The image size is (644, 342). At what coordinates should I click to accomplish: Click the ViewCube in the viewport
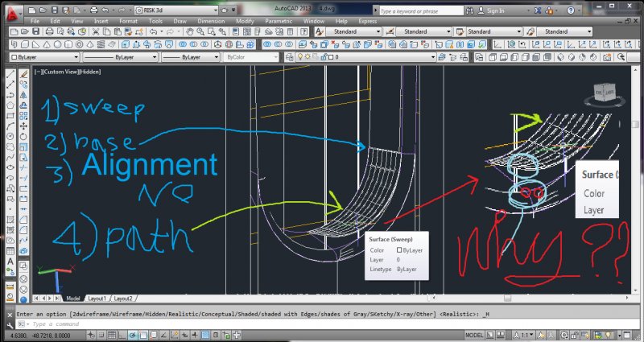coord(602,92)
